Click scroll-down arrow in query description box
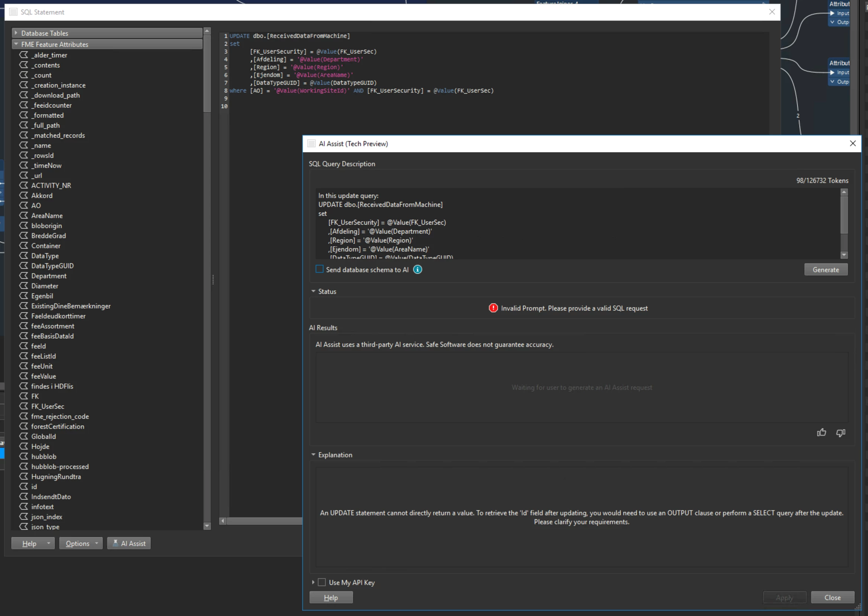Viewport: 868px width, 616px height. [844, 255]
